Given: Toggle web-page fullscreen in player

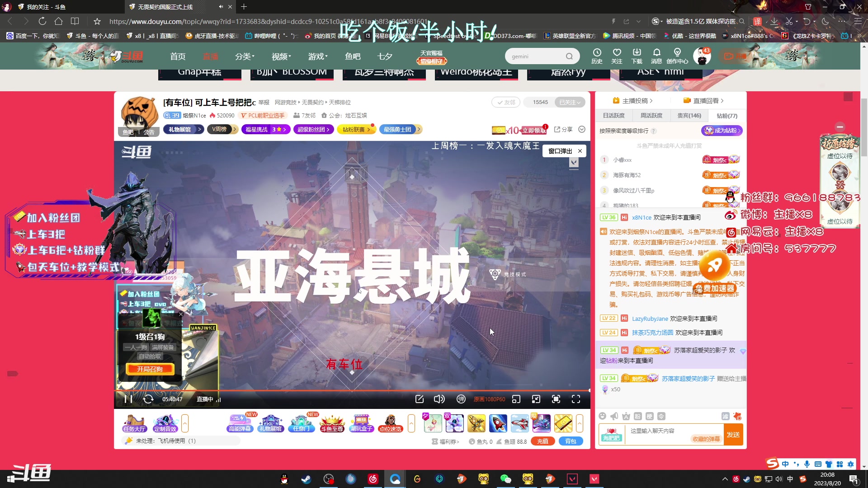Looking at the screenshot, I should pyautogui.click(x=556, y=399).
